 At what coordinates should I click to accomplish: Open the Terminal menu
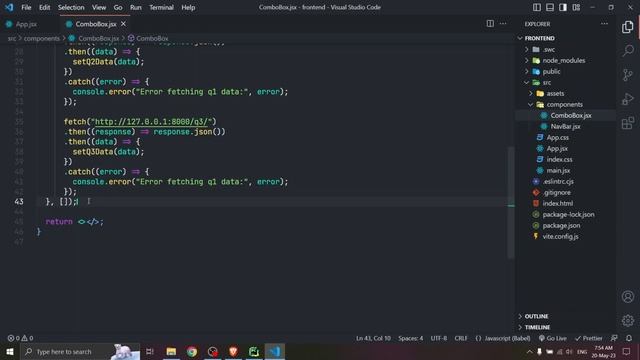pyautogui.click(x=161, y=7)
